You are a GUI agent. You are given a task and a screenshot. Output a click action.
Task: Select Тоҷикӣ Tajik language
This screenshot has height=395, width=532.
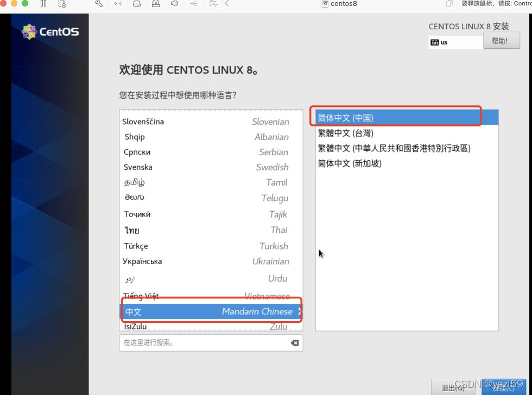211,214
